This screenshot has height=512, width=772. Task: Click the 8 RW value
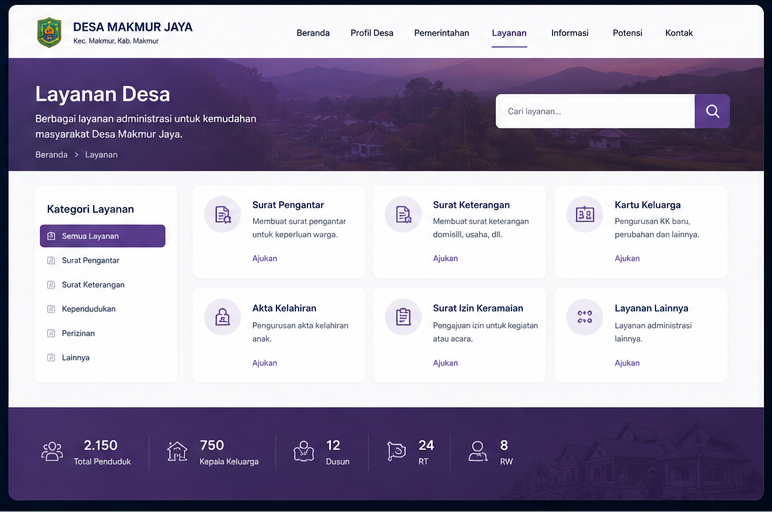pyautogui.click(x=504, y=445)
